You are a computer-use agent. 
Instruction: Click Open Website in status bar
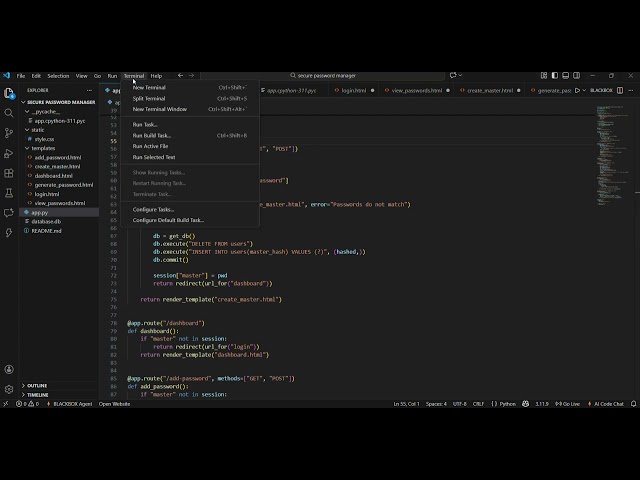(x=114, y=404)
